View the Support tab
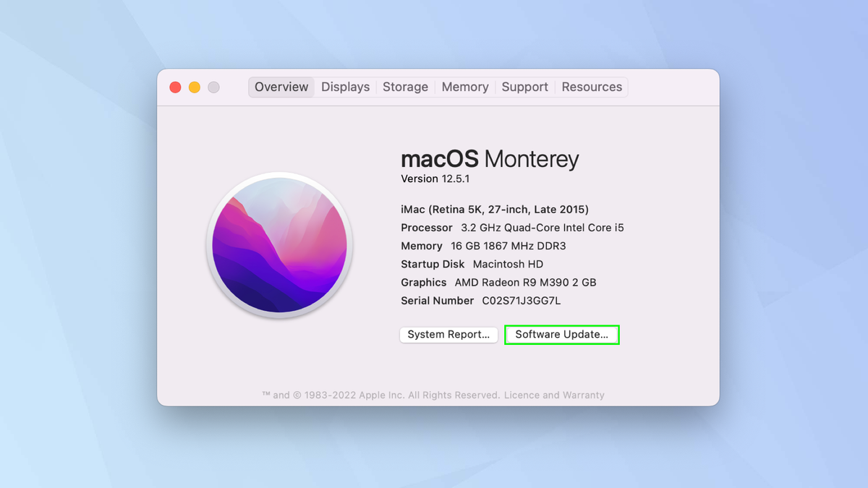The image size is (868, 488). coord(524,87)
